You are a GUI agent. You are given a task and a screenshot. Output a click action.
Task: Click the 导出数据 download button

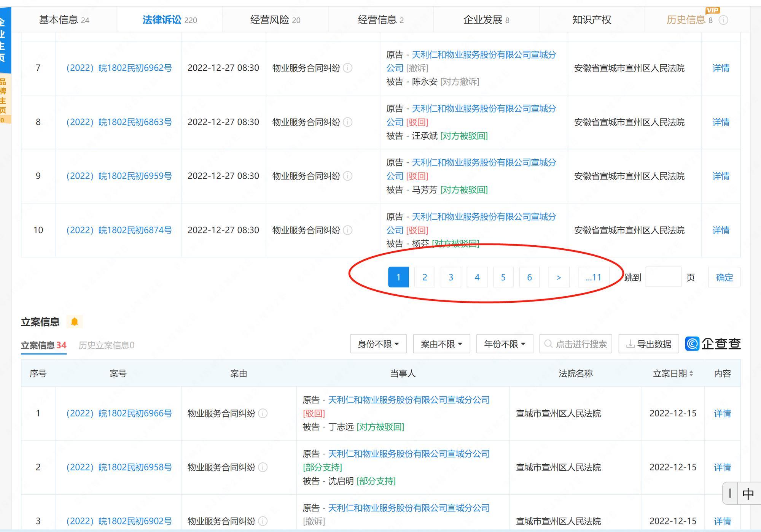click(x=648, y=344)
